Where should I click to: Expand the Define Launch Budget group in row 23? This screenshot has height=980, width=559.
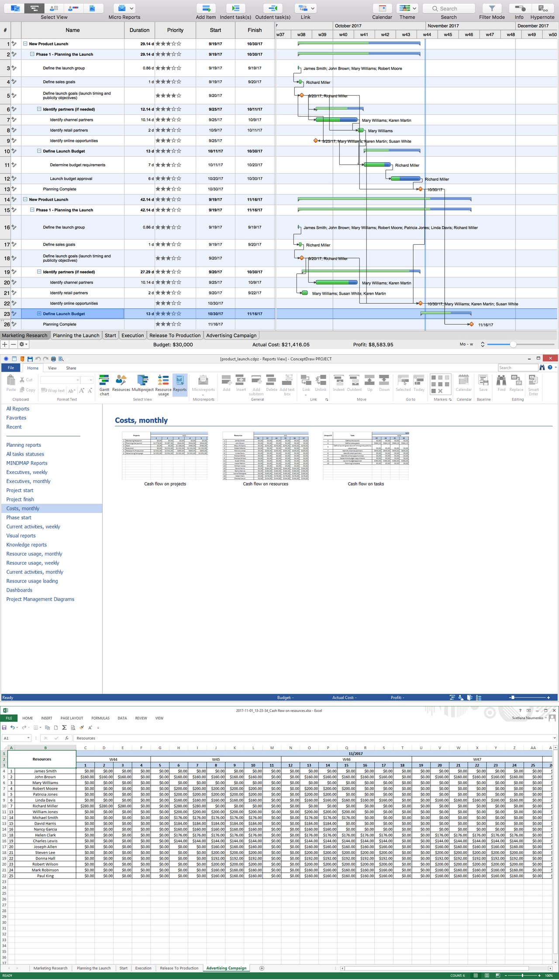coord(39,314)
